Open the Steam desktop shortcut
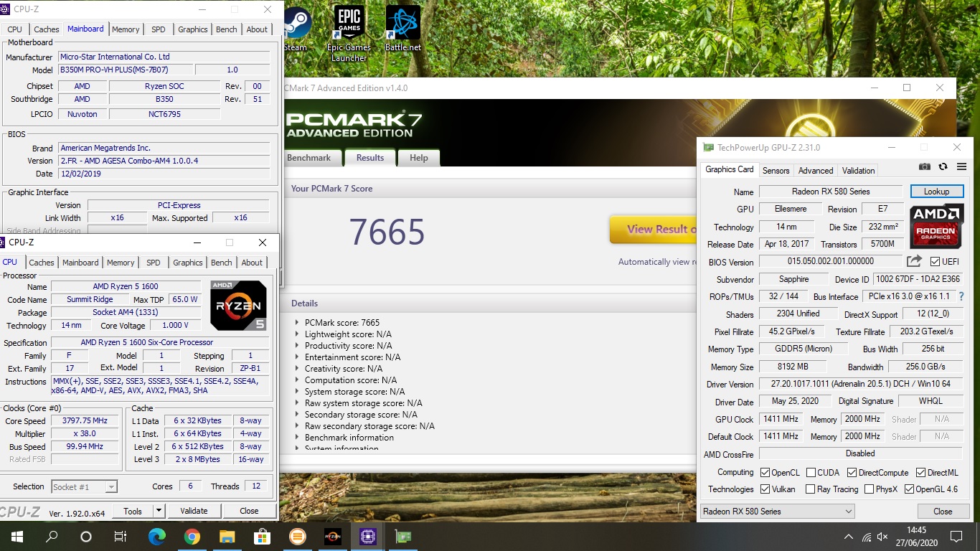This screenshot has width=980, height=551. coord(295,29)
